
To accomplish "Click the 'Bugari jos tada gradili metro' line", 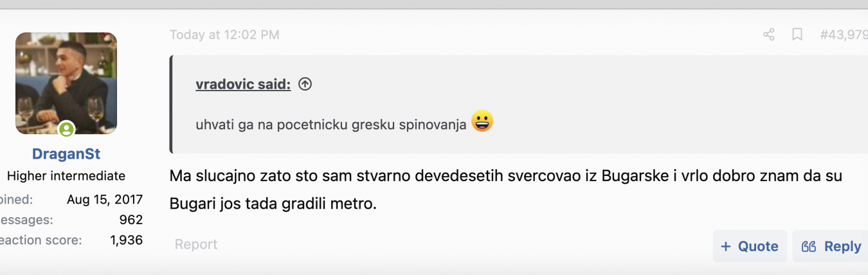I will point(273,204).
